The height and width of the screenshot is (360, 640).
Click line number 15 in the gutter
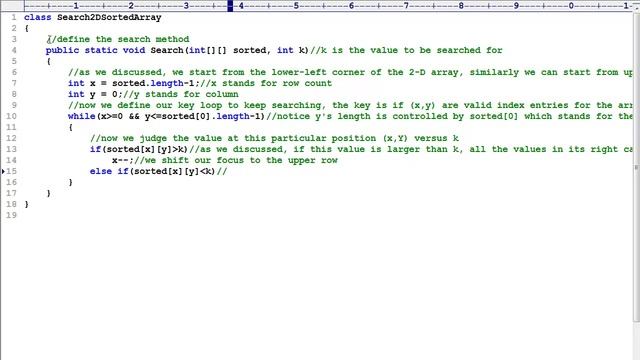pos(11,171)
